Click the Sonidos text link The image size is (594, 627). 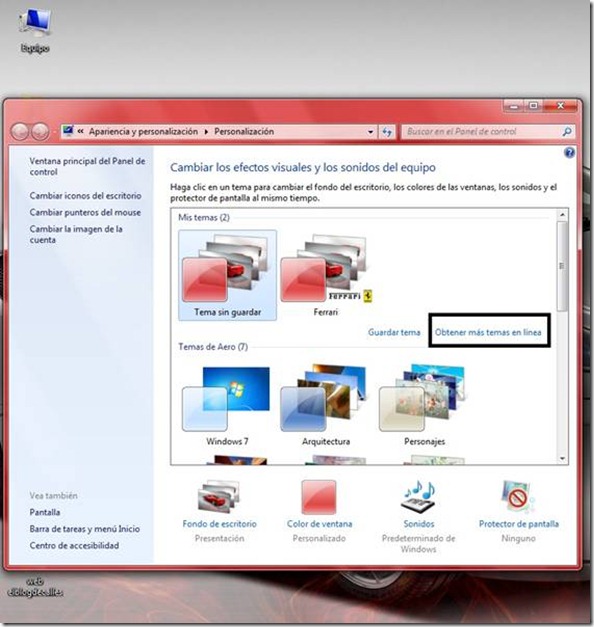418,524
